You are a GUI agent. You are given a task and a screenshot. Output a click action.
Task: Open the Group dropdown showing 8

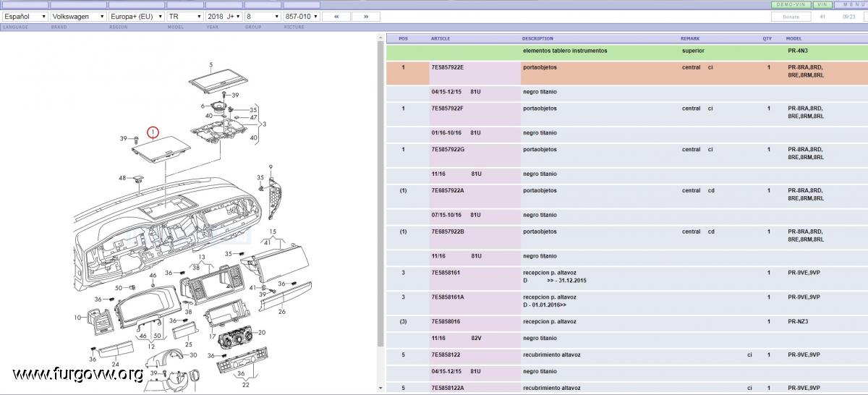pyautogui.click(x=263, y=16)
